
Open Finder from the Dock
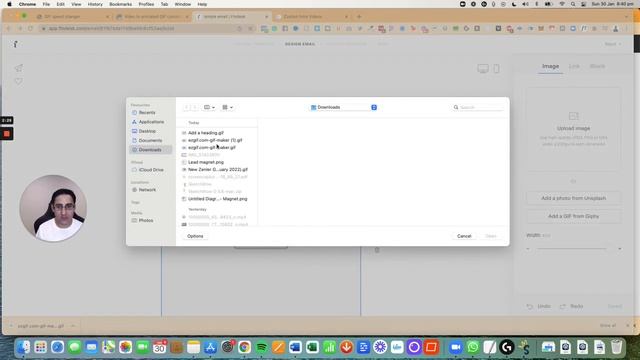point(23,347)
